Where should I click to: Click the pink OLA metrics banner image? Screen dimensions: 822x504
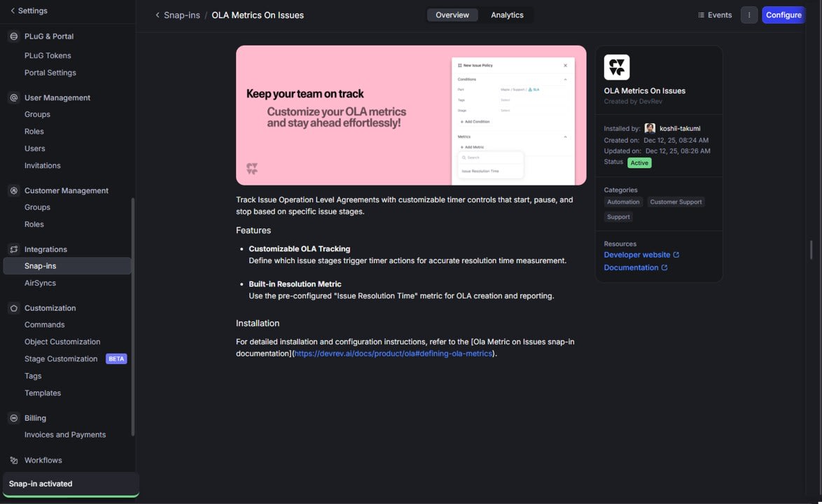pyautogui.click(x=411, y=115)
